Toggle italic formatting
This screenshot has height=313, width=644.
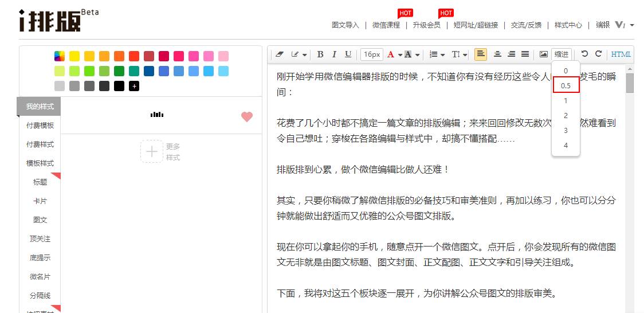pos(335,54)
